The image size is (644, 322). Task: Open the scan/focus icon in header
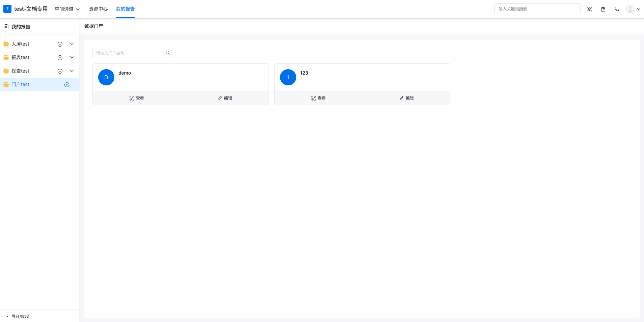pyautogui.click(x=590, y=9)
